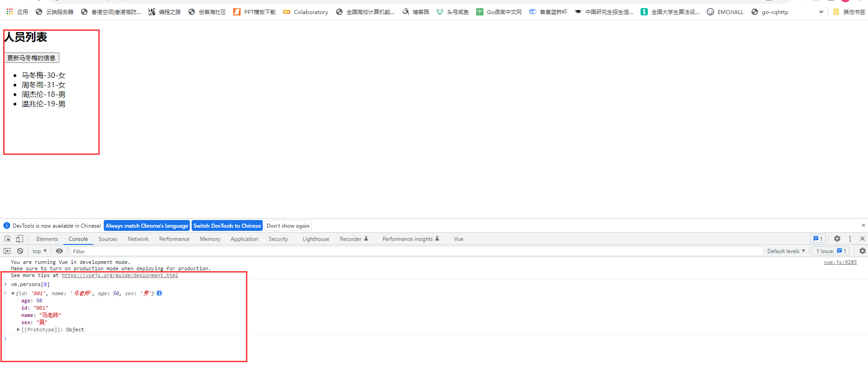Image resolution: width=868 pixels, height=378 pixels.
Task: Toggle the console sidebar icon
Action: coord(7,251)
